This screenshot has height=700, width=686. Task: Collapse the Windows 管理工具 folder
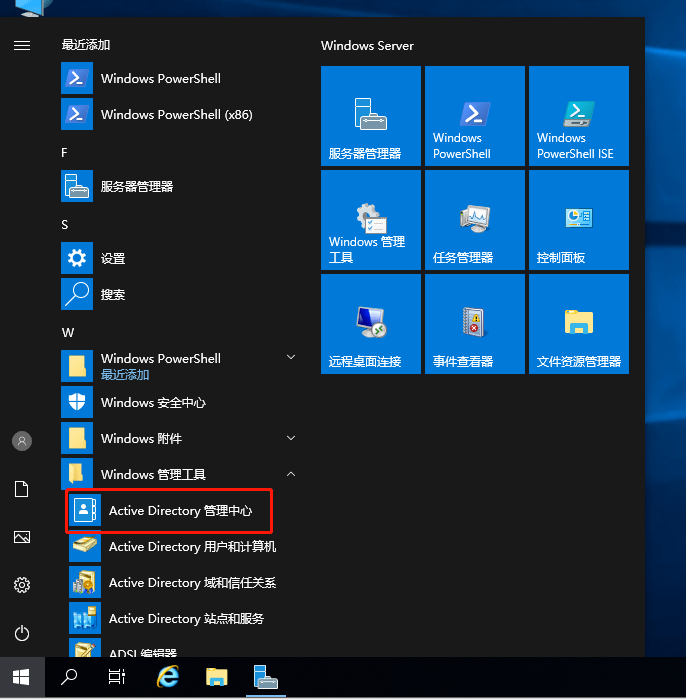coord(291,474)
